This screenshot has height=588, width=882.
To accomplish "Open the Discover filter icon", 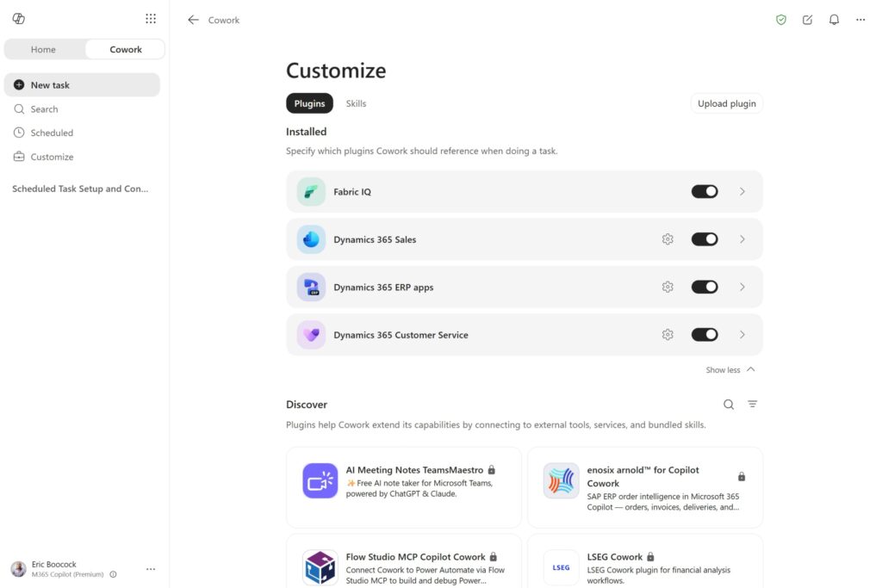I will point(752,404).
